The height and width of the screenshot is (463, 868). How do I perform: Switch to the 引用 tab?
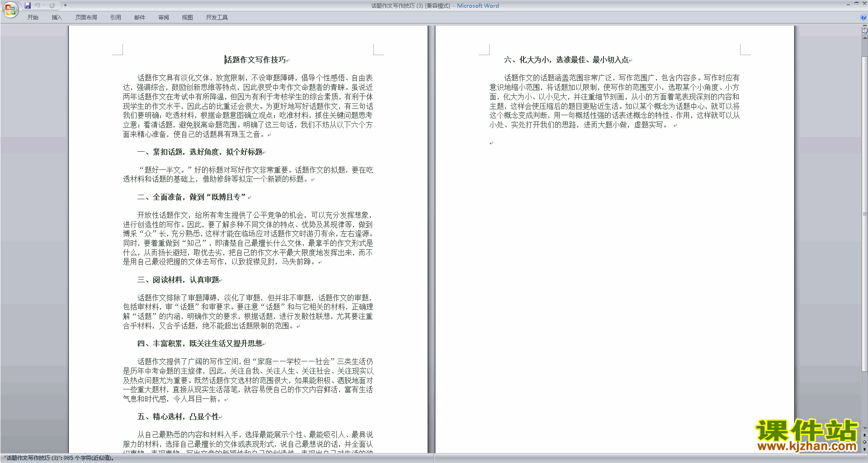[116, 18]
